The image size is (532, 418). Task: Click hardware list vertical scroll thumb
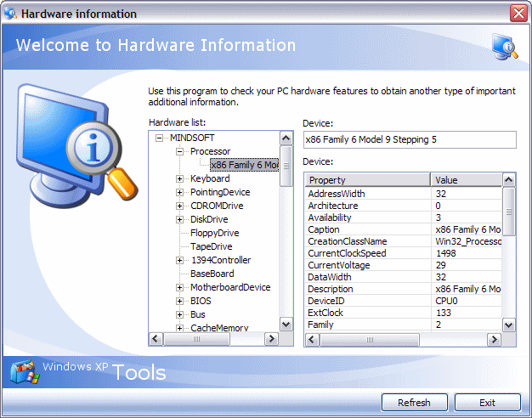(x=286, y=166)
